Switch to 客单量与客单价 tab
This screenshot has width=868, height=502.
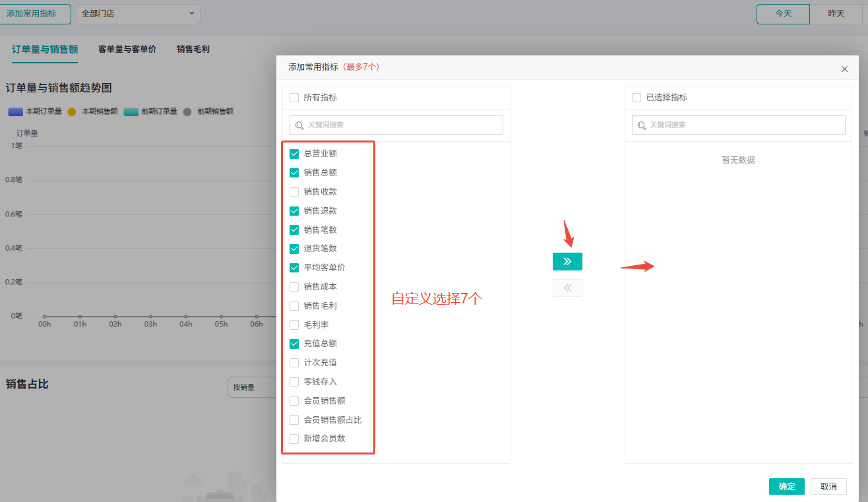(127, 49)
